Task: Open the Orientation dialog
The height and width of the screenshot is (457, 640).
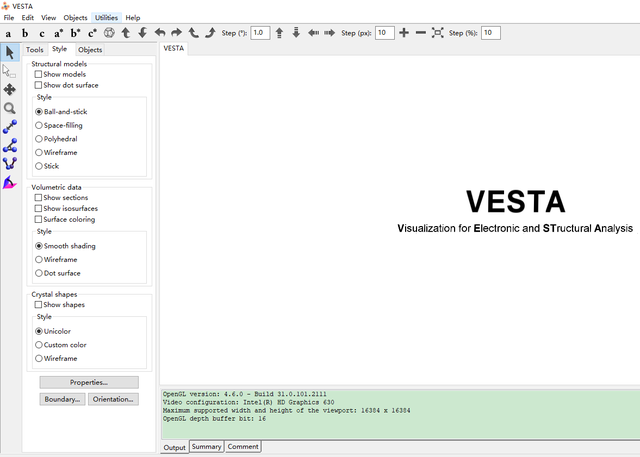Action: [113, 399]
